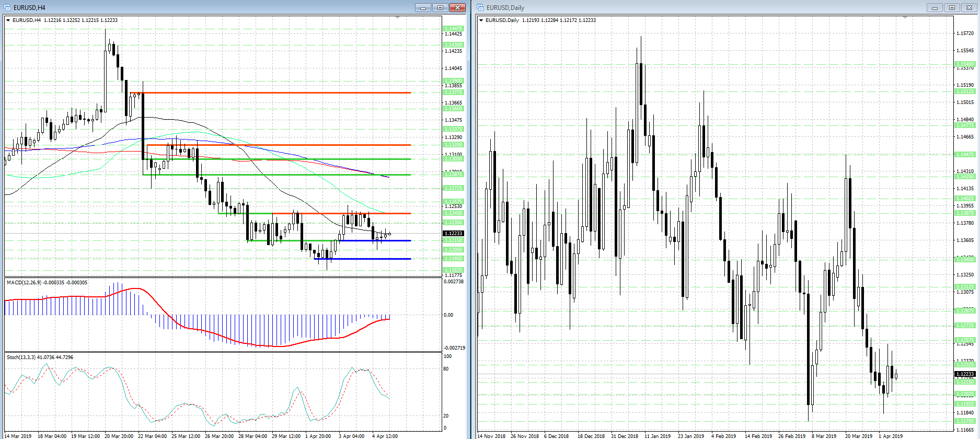Screen dimensions: 980x439
Task: Activate the EURUSD,H4 window title bar
Action: tap(209, 7)
